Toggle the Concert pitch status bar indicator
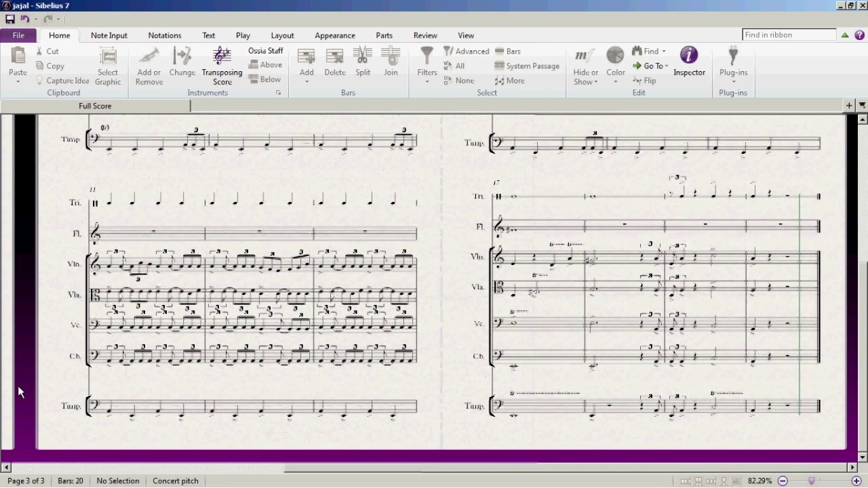The image size is (868, 488). coord(176,481)
